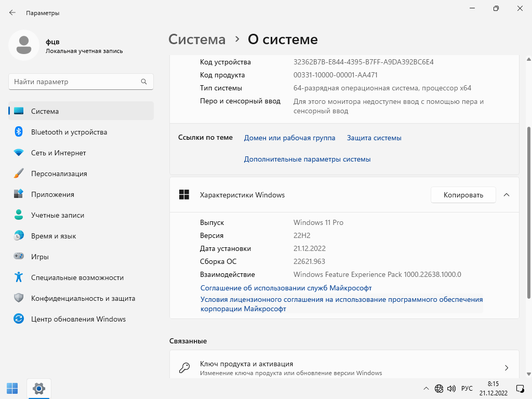Click the Найти параметр search field
532x399 pixels.
click(75, 82)
